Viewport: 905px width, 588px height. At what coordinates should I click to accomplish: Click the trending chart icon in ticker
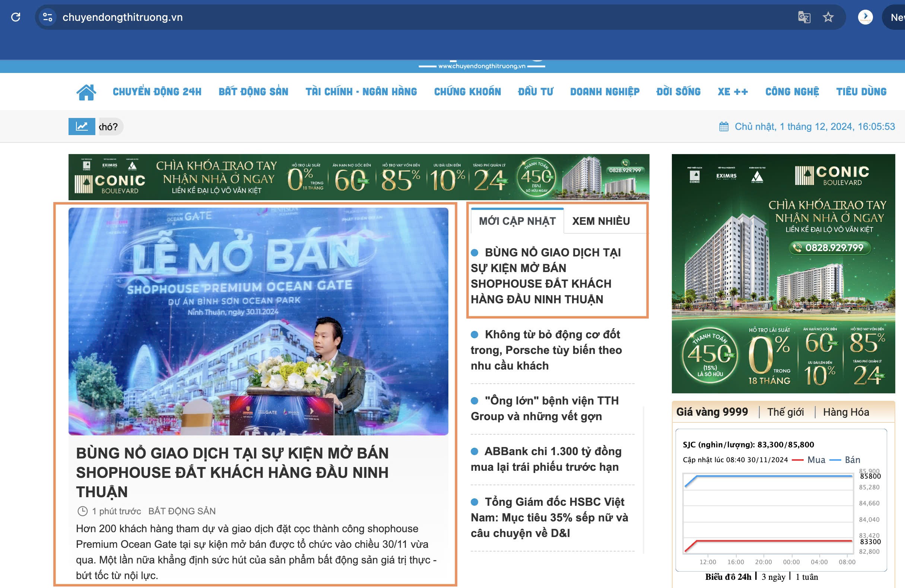pyautogui.click(x=82, y=127)
